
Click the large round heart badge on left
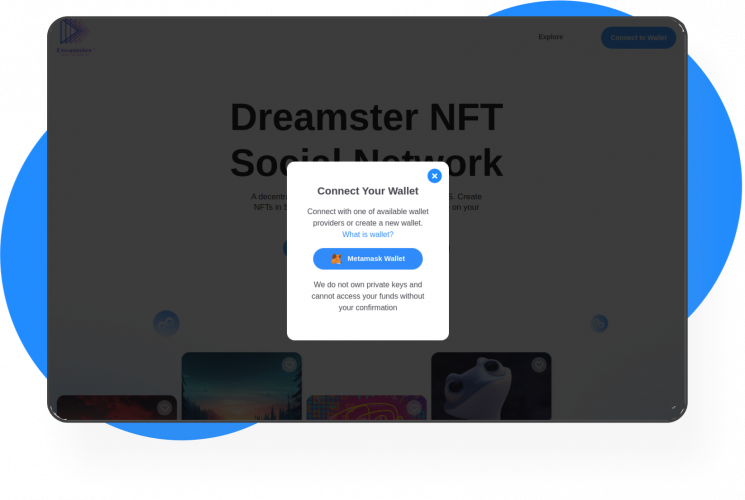click(x=166, y=324)
